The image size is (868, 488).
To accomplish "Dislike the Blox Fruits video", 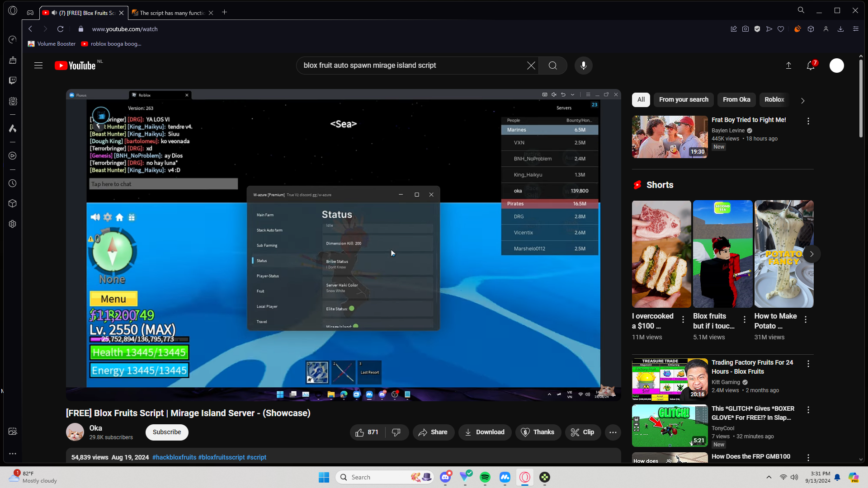I will tap(396, 432).
